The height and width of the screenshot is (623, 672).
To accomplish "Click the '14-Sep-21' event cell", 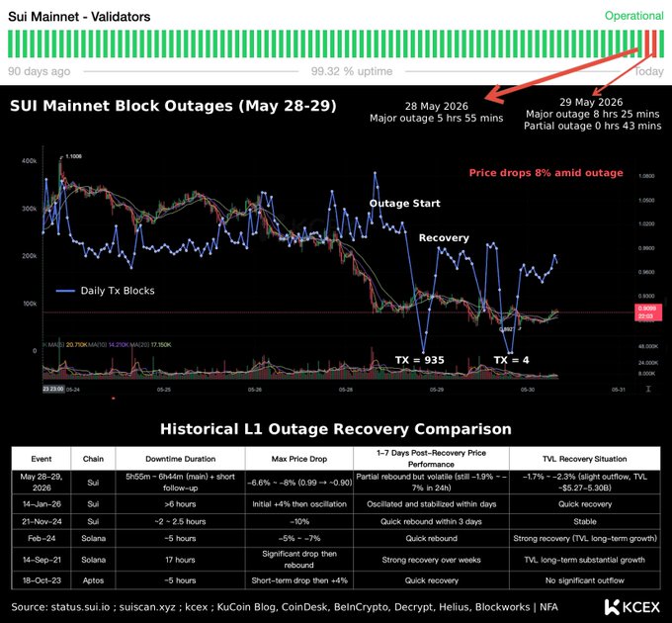I will 42,560.
